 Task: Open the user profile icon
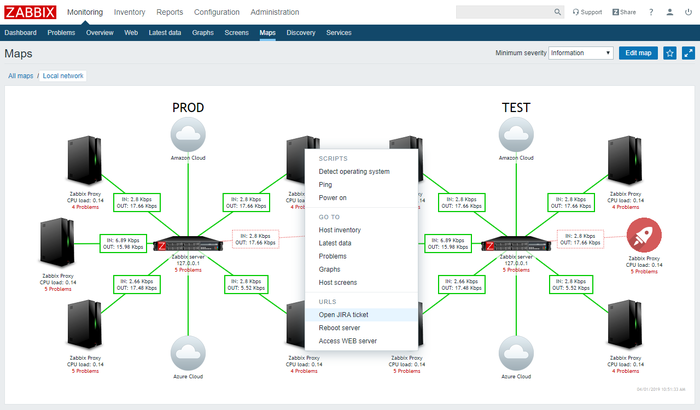(670, 12)
